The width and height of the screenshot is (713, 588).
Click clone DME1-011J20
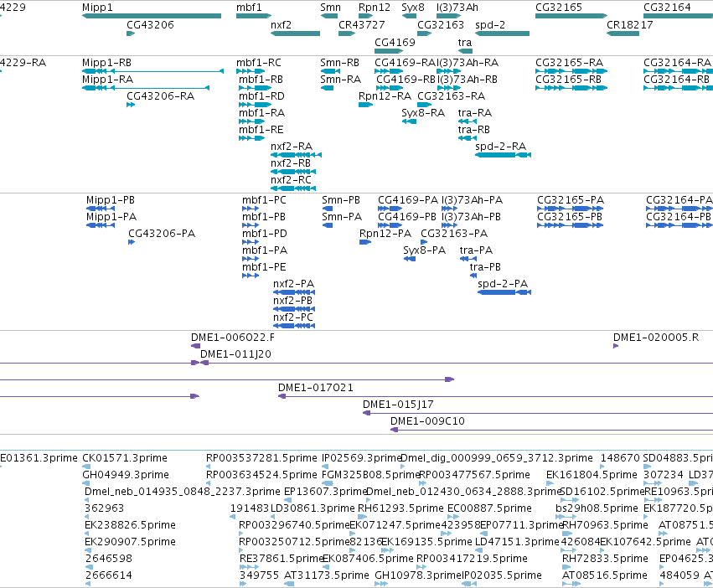pyautogui.click(x=235, y=354)
